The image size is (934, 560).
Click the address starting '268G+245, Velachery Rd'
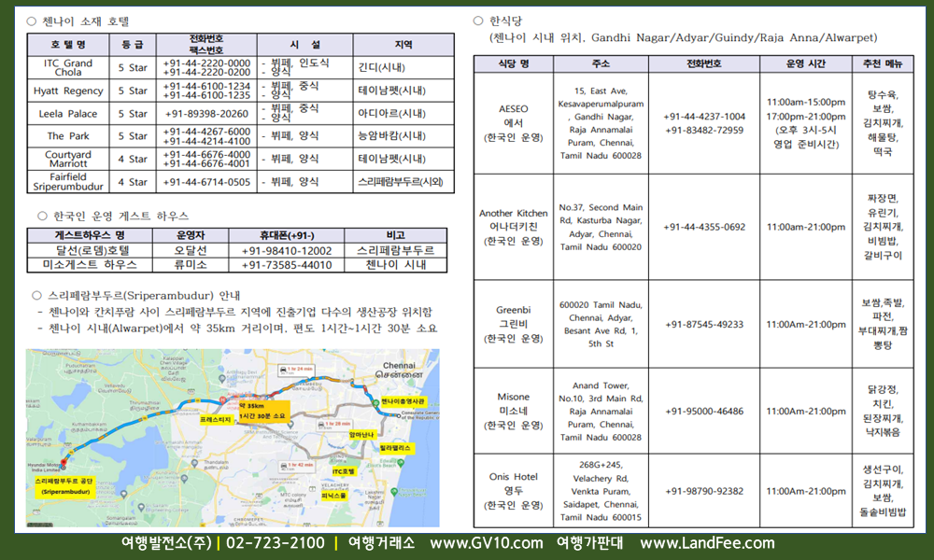click(601, 491)
